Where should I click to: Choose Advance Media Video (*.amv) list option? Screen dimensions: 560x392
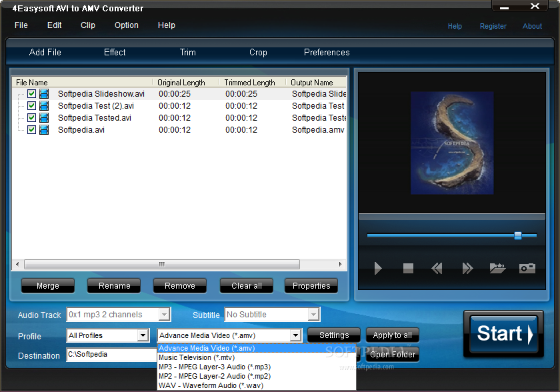click(257, 348)
